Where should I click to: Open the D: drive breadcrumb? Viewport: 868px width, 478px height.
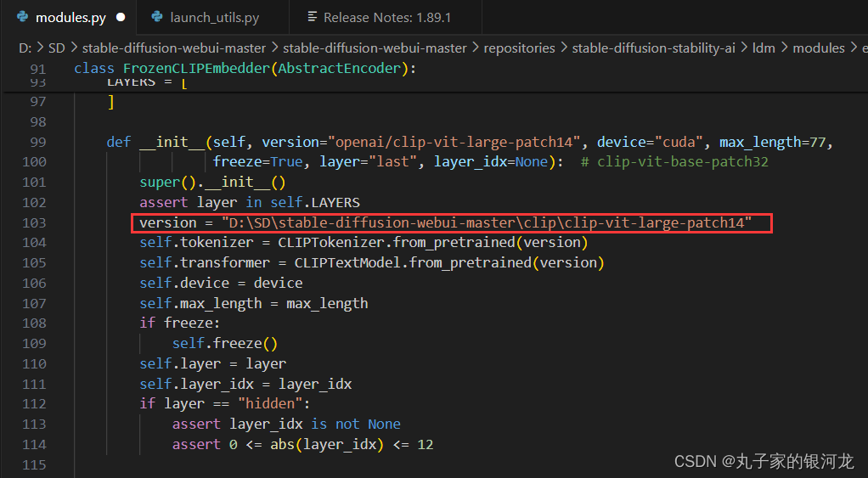click(x=25, y=48)
